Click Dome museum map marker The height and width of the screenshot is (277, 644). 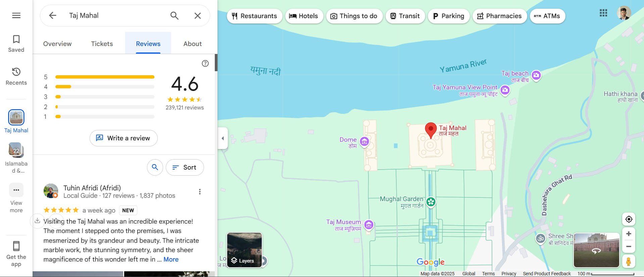click(364, 142)
